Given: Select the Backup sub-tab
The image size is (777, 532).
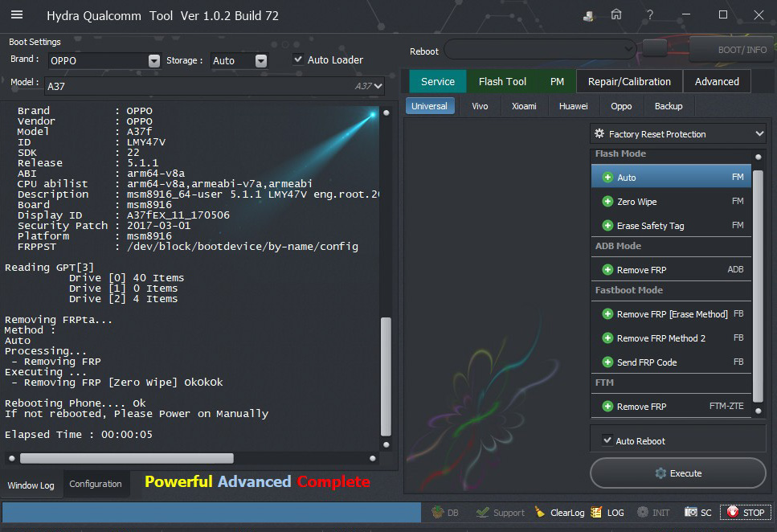Looking at the screenshot, I should click(669, 106).
